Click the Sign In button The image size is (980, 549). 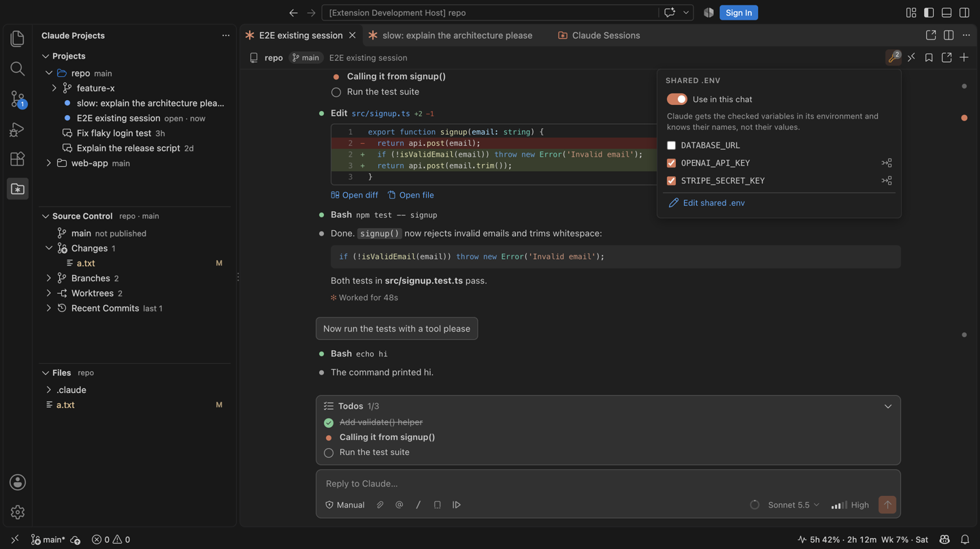[x=738, y=13]
